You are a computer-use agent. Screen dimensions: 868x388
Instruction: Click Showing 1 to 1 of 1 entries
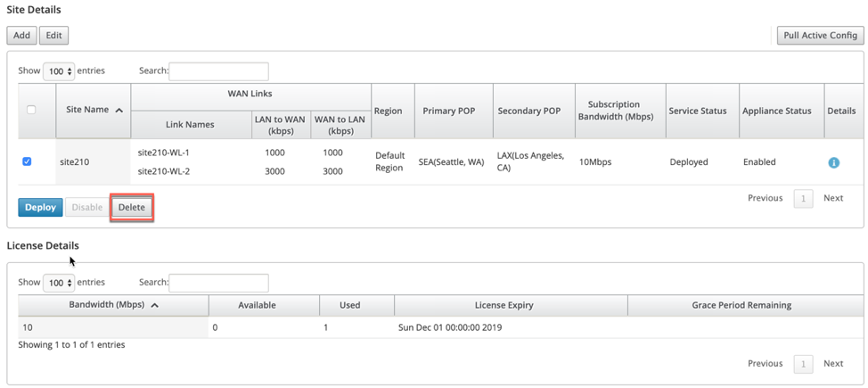pos(71,345)
